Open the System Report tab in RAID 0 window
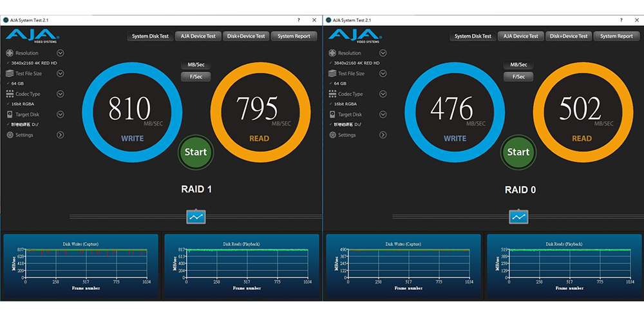Viewport: 644px width, 322px height. pyautogui.click(x=616, y=36)
